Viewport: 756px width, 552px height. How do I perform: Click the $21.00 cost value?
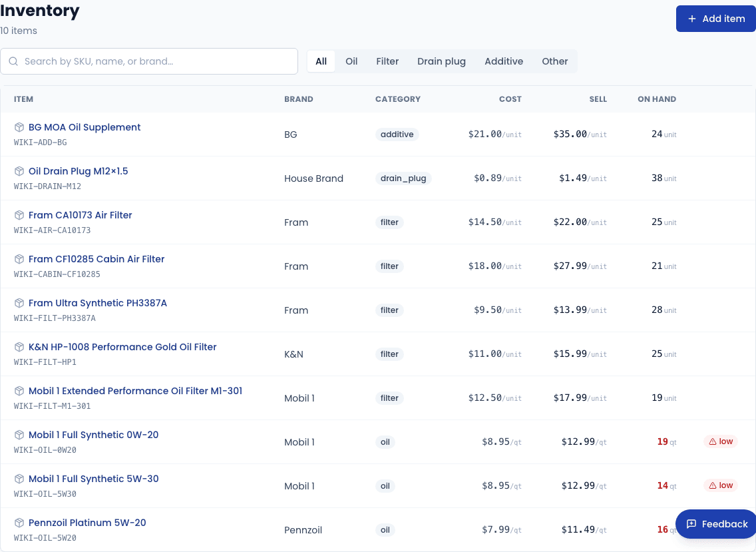coord(485,134)
